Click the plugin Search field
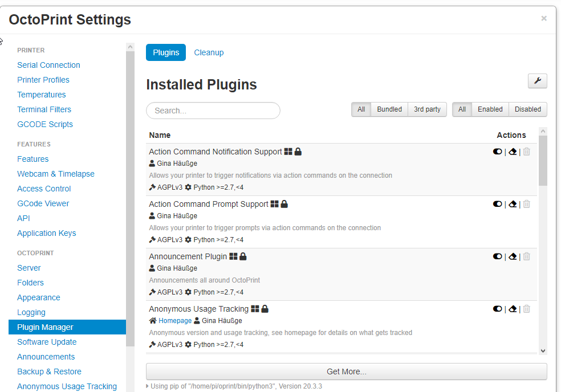This screenshot has width=561, height=392. click(213, 111)
